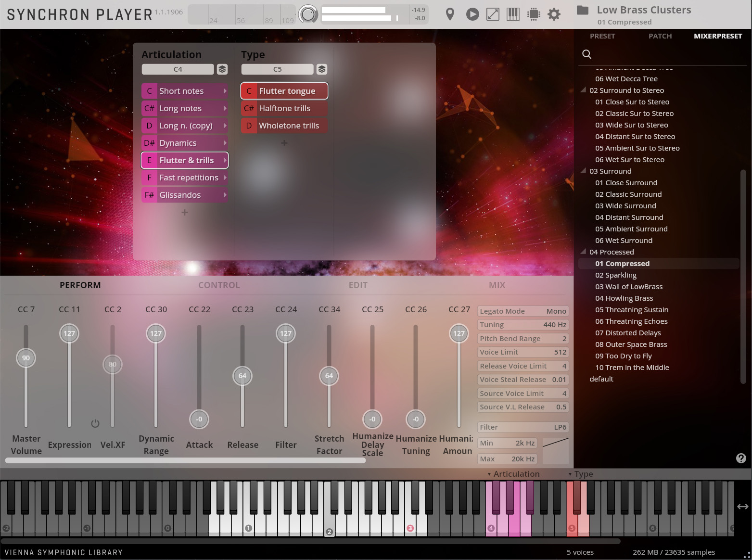The width and height of the screenshot is (752, 560).
Task: Open the Articulation dropdown above the keyboard
Action: (x=513, y=474)
